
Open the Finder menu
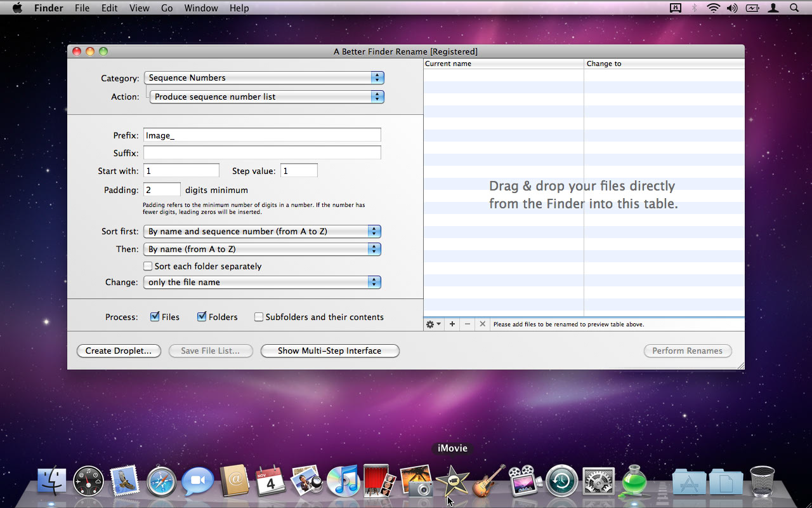48,8
